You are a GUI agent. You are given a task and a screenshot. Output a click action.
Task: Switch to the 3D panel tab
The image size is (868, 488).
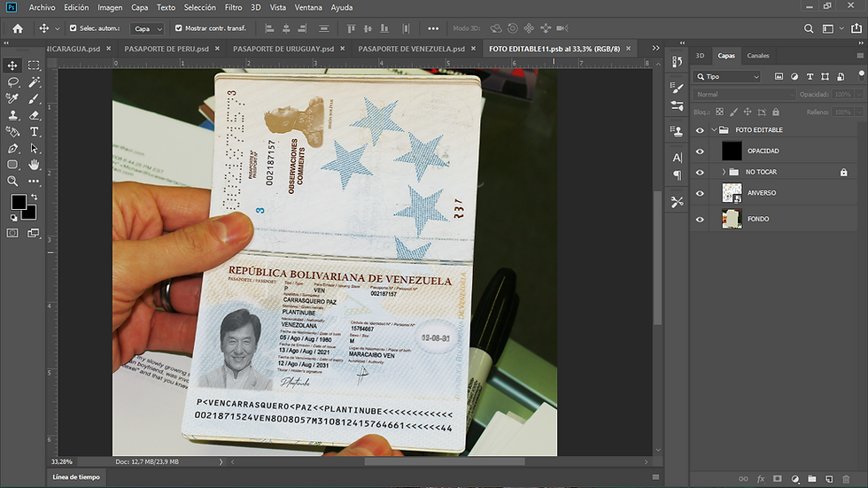(x=700, y=55)
